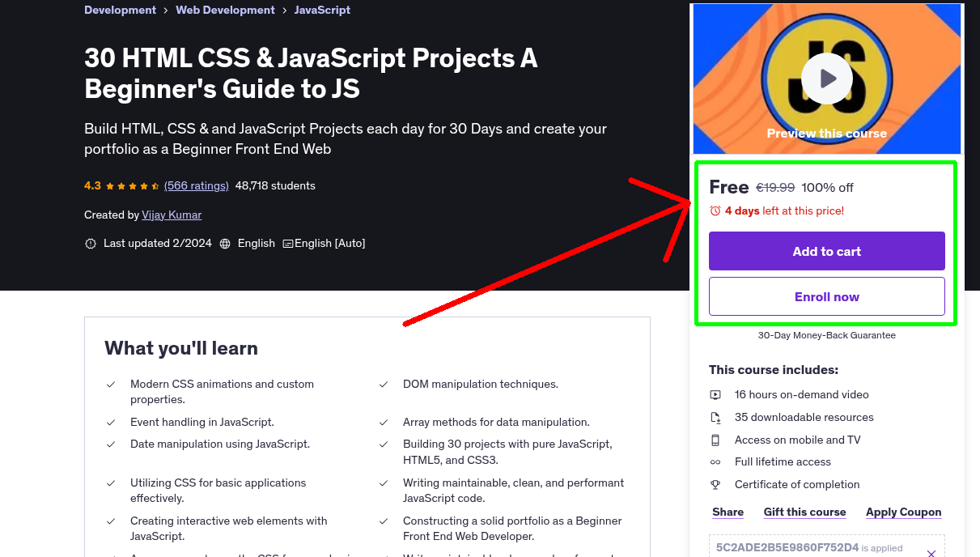The width and height of the screenshot is (980, 557).
Task: Click the star rating icons
Action: (x=133, y=186)
